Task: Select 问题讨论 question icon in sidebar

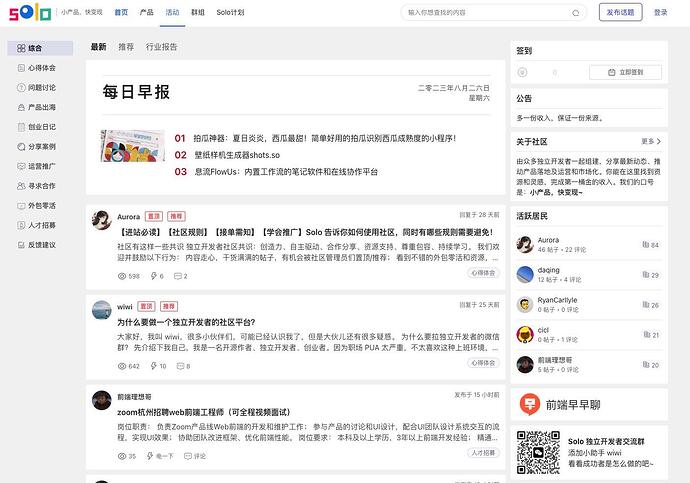Action: point(21,87)
